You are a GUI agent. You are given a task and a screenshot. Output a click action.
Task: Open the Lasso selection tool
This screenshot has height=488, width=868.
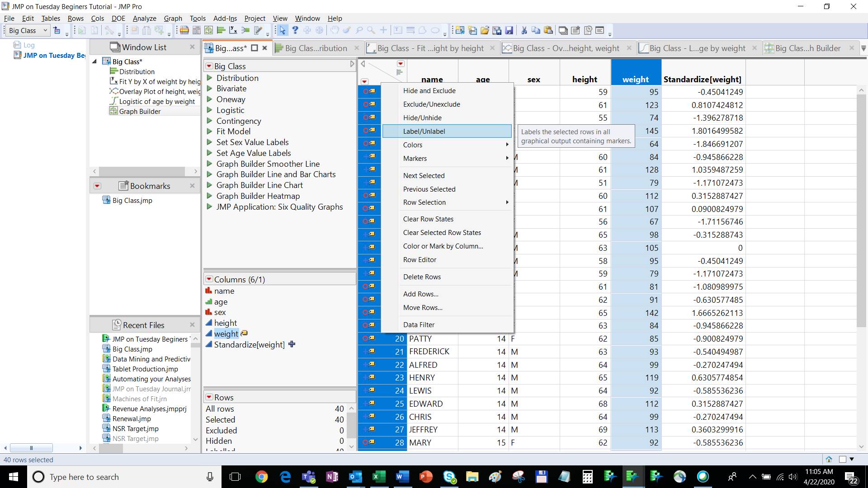[x=359, y=30]
